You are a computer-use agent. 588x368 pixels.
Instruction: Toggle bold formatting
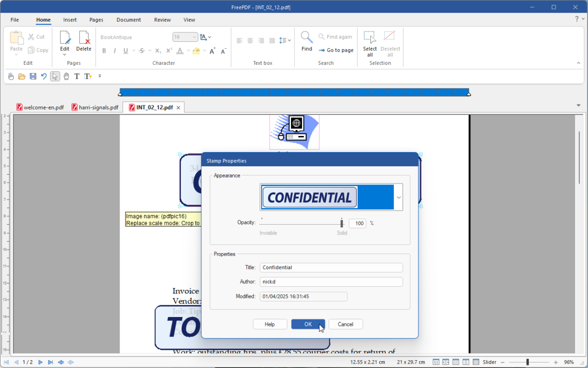[x=104, y=50]
